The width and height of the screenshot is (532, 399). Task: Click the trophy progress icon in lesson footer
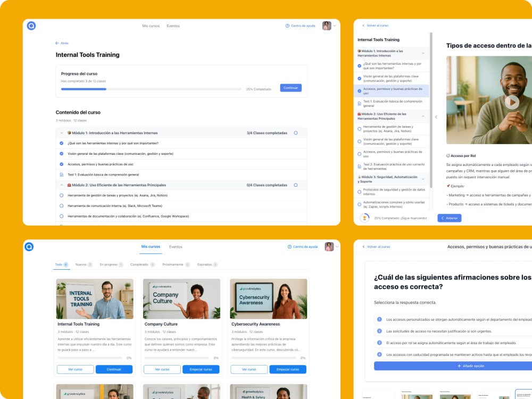pos(364,218)
